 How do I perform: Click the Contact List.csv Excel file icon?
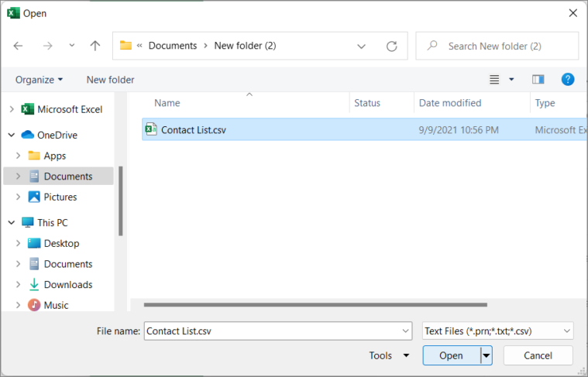pos(151,129)
